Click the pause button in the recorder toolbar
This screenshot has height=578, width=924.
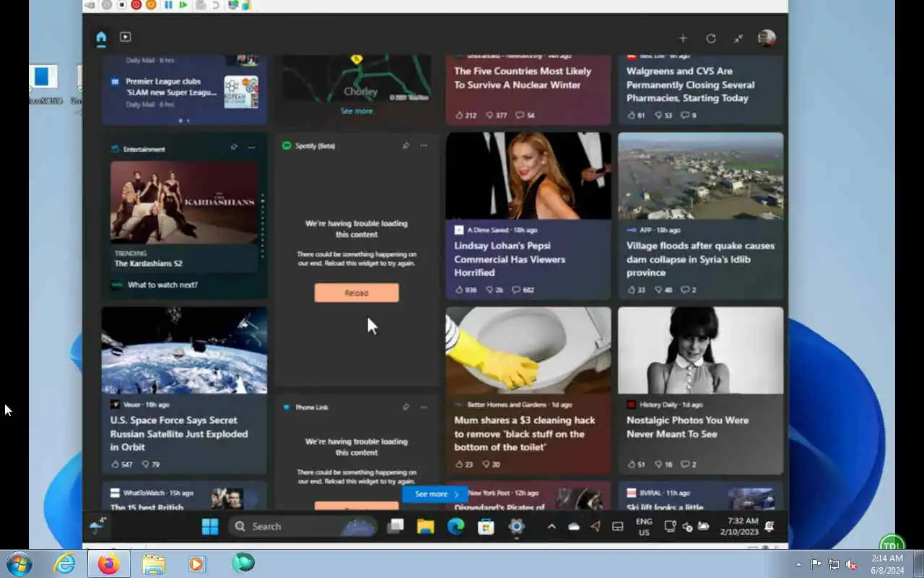point(168,5)
